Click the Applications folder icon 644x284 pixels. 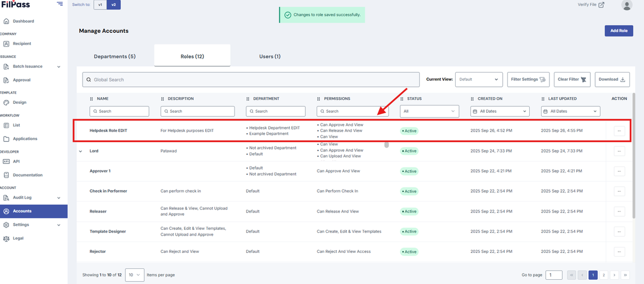click(x=6, y=139)
